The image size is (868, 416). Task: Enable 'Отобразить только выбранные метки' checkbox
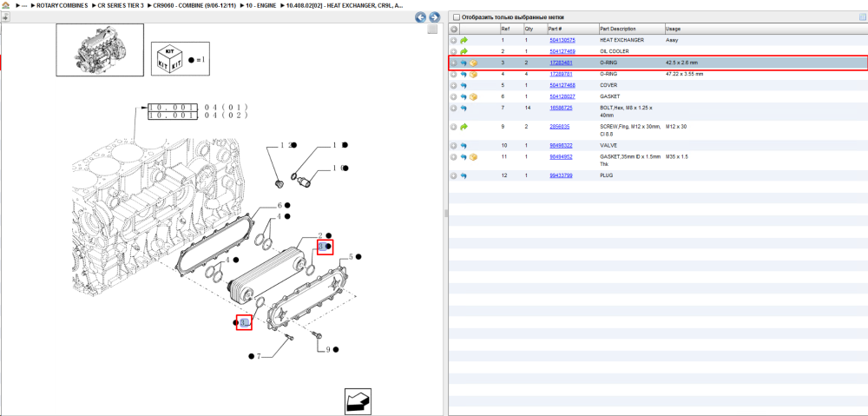click(457, 17)
